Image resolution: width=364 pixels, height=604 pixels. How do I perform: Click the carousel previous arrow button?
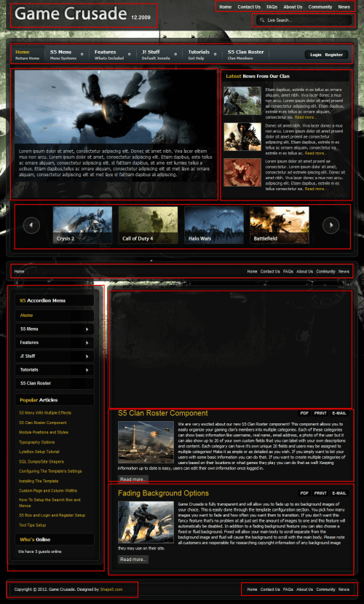(31, 225)
